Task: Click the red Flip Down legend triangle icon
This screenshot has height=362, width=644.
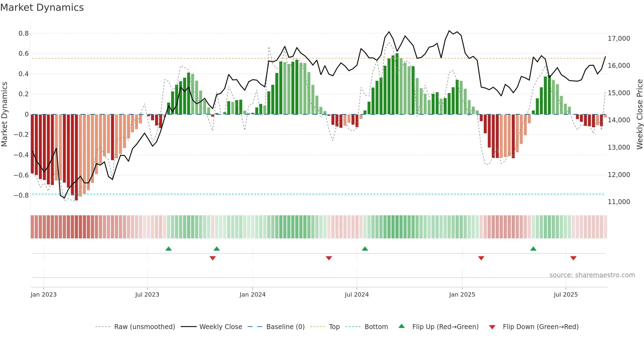Action: (x=492, y=327)
